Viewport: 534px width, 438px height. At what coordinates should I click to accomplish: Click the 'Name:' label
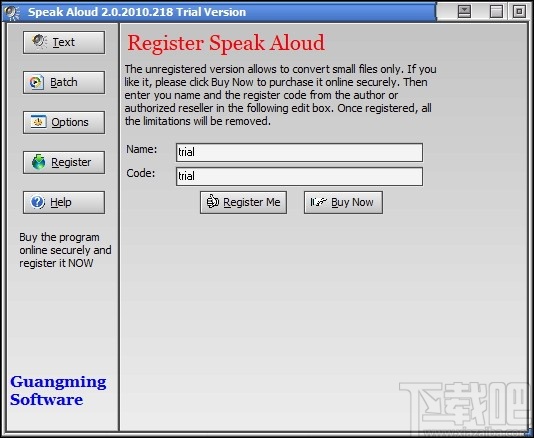(142, 149)
